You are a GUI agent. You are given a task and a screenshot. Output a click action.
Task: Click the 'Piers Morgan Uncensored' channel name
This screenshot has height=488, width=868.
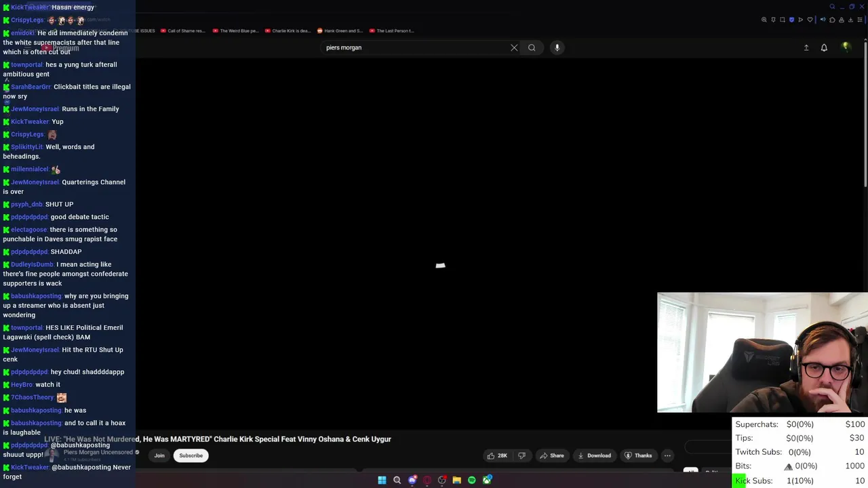(x=98, y=452)
